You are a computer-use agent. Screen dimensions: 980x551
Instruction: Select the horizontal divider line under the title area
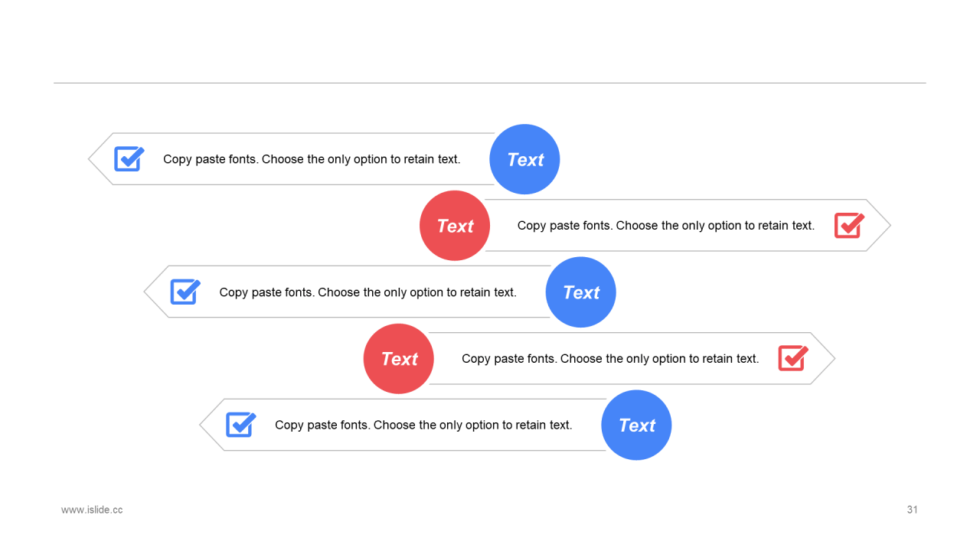[x=490, y=83]
